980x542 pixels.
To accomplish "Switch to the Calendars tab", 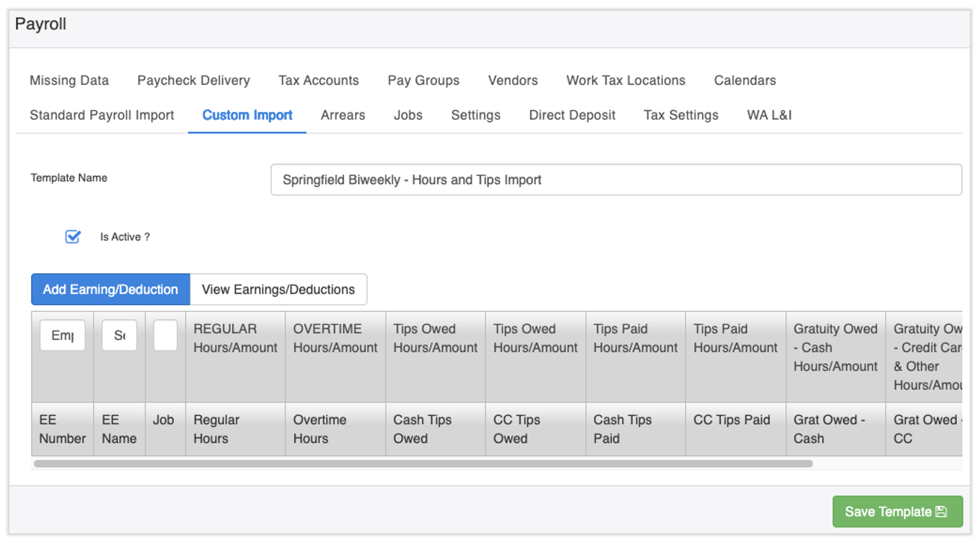I will pyautogui.click(x=745, y=81).
